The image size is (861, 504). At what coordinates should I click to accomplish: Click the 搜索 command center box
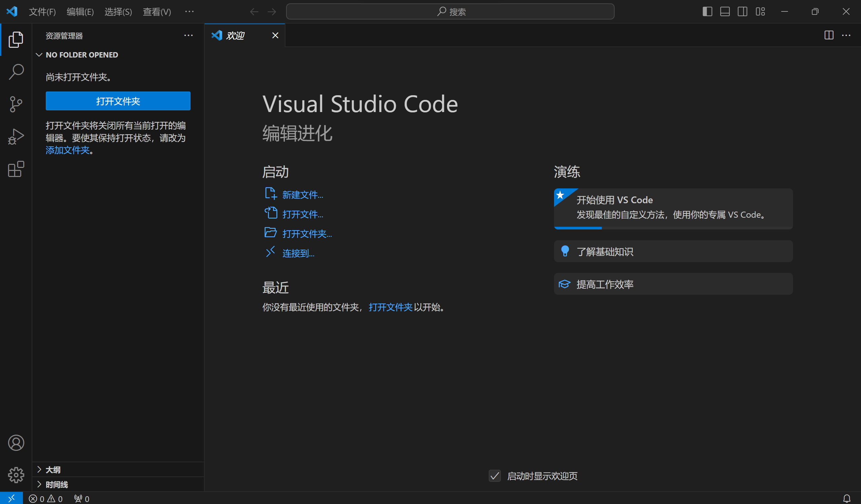tap(450, 12)
